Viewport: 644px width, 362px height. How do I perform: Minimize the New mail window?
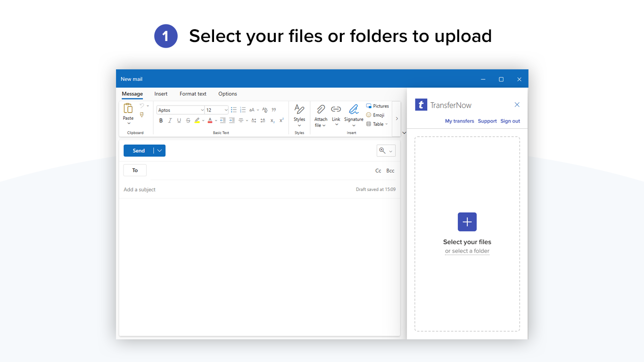click(x=483, y=79)
